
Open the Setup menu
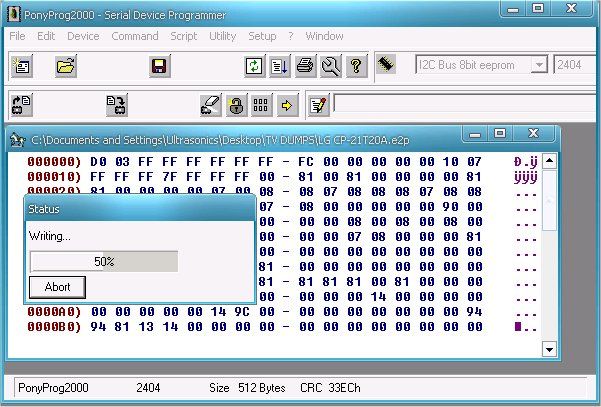pos(262,36)
